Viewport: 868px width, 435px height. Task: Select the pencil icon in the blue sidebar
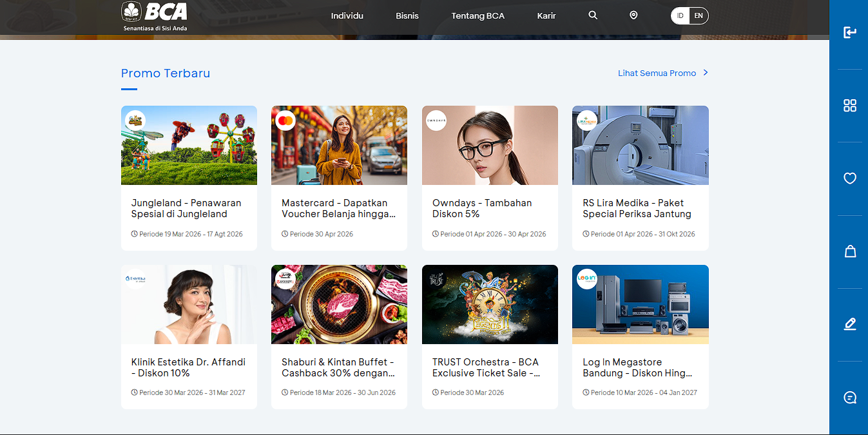pos(849,324)
